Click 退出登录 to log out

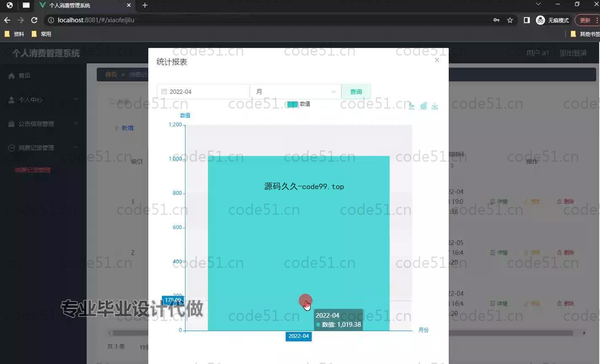pyautogui.click(x=573, y=53)
